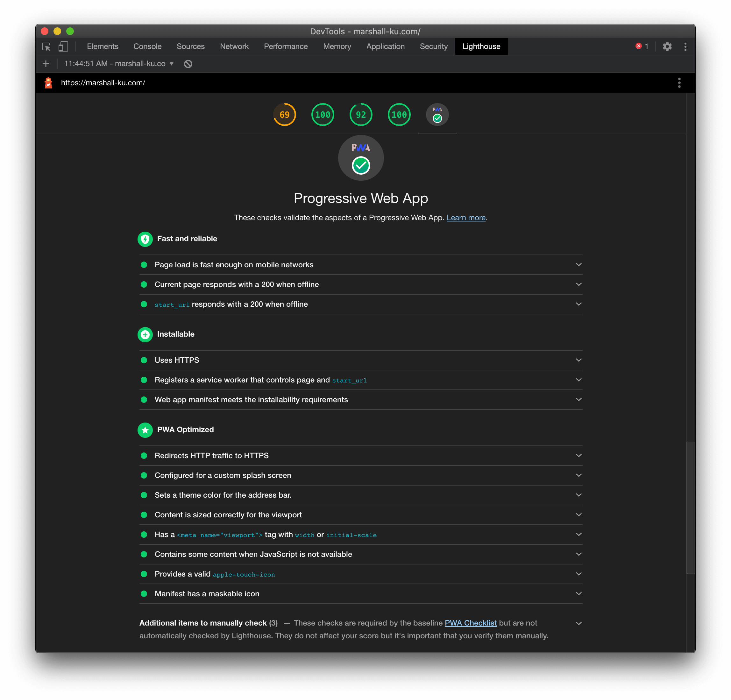Click the DevTools settings gear icon

pyautogui.click(x=667, y=46)
